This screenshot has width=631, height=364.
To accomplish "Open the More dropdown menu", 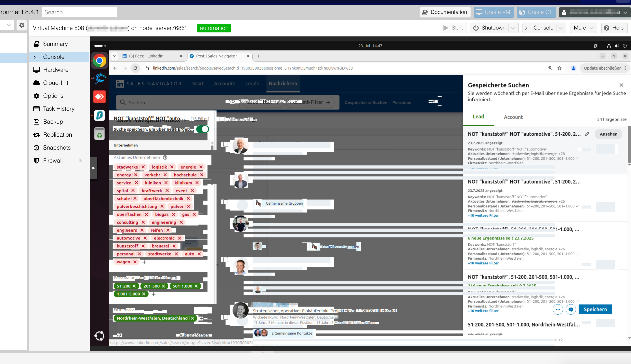I will (x=583, y=28).
